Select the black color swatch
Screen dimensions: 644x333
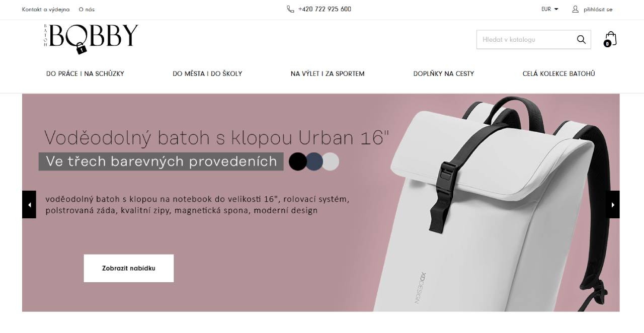[x=298, y=161]
